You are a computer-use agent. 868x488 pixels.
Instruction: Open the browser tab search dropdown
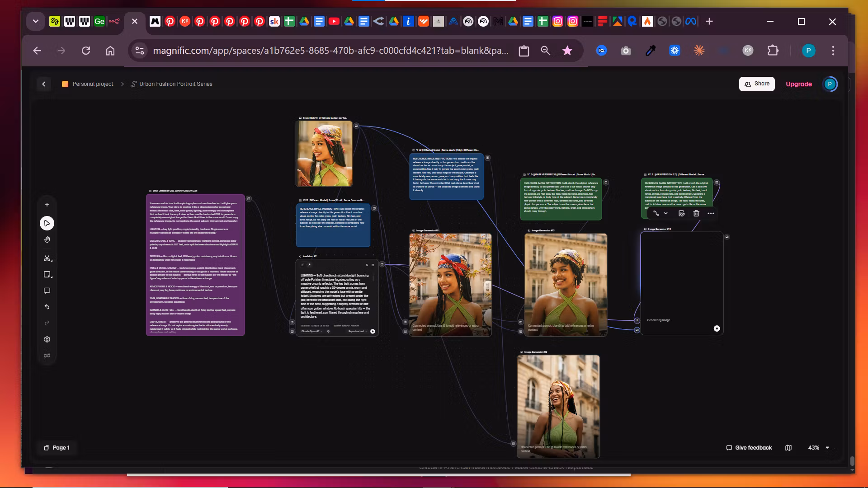[35, 21]
